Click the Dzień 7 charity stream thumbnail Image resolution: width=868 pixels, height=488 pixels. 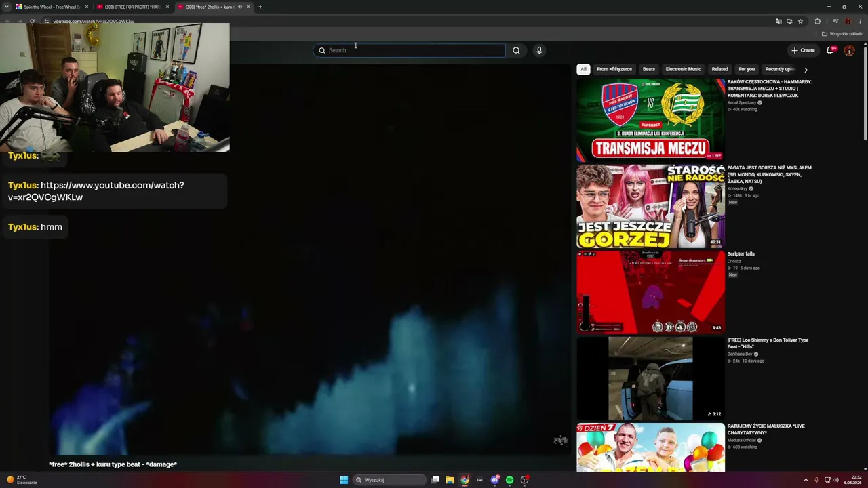[650, 447]
